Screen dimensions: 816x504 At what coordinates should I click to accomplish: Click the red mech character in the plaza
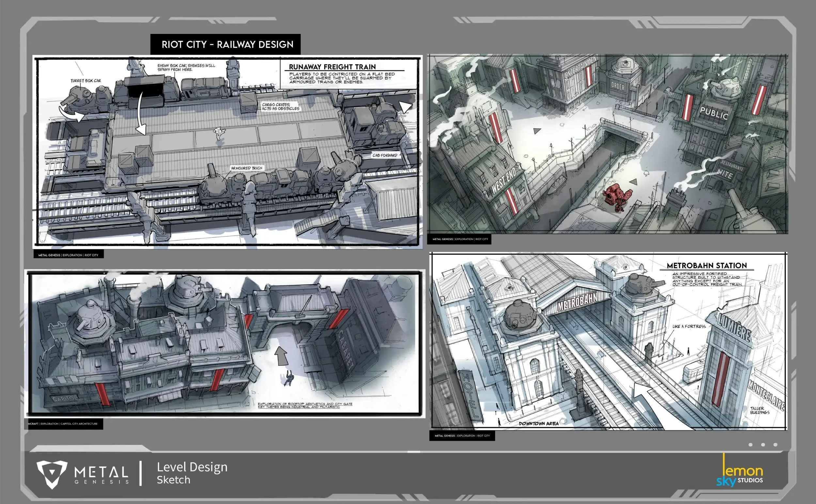pos(617,197)
